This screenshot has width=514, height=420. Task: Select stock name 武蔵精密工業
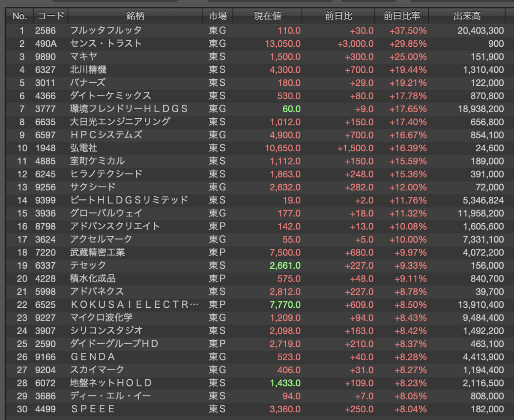coord(97,252)
